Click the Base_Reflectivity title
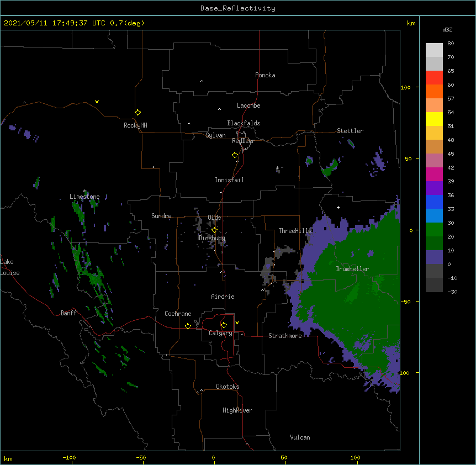476x465 pixels. 238,8
